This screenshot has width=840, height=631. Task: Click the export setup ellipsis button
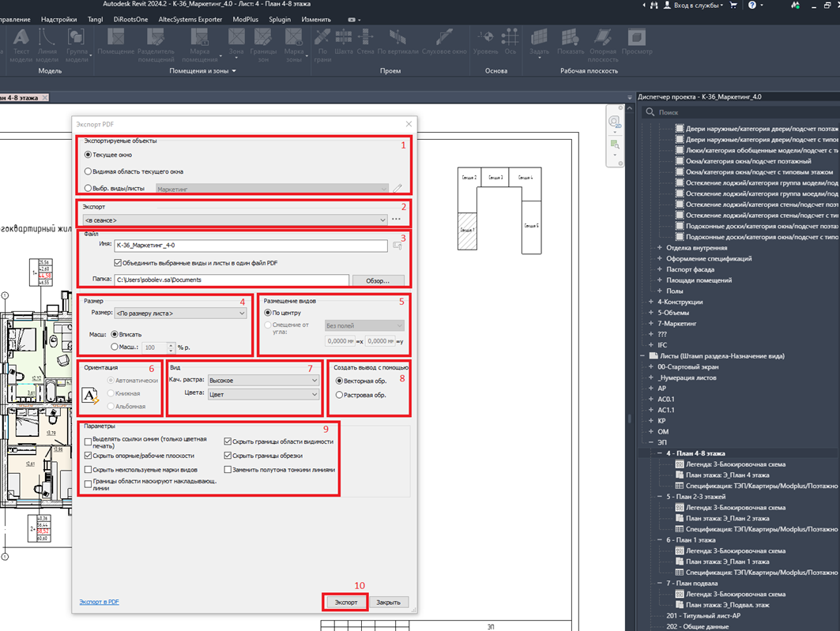pos(396,220)
